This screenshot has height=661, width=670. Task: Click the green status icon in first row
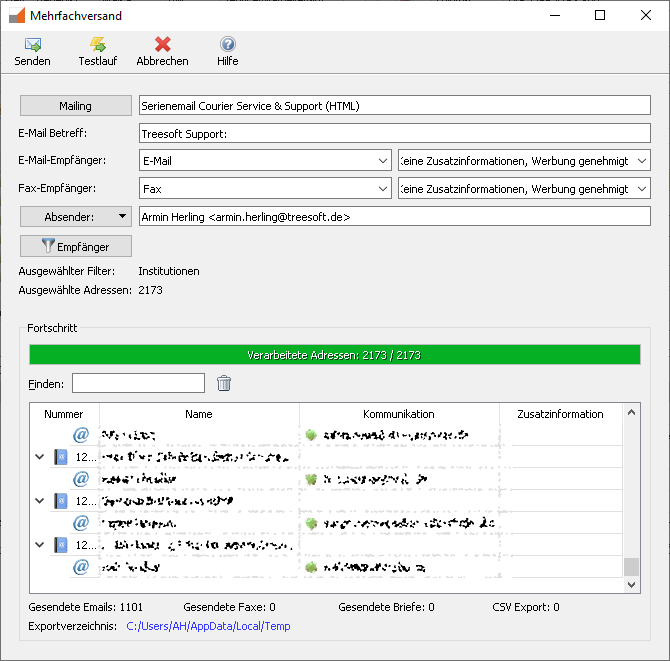[x=311, y=435]
